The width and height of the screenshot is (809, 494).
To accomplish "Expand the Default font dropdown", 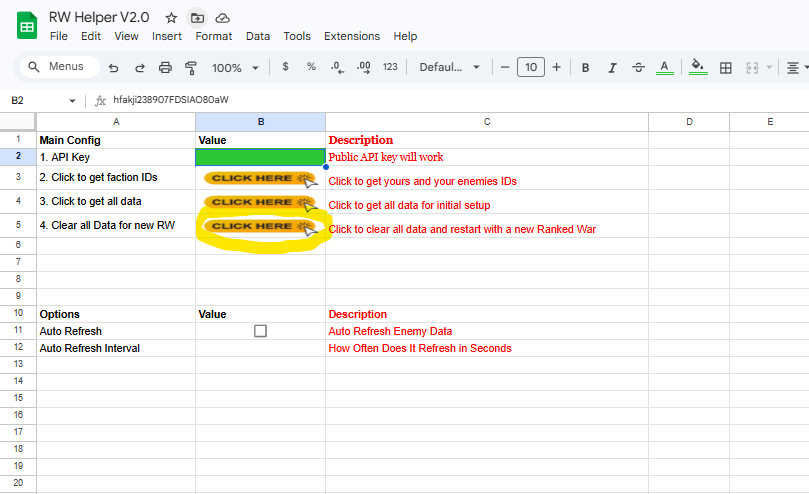I will (x=449, y=67).
